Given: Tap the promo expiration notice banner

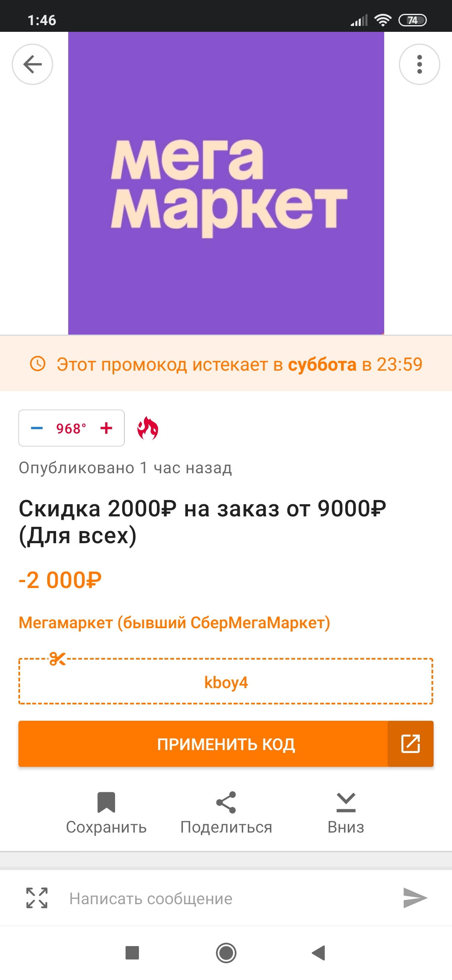Looking at the screenshot, I should tap(226, 364).
